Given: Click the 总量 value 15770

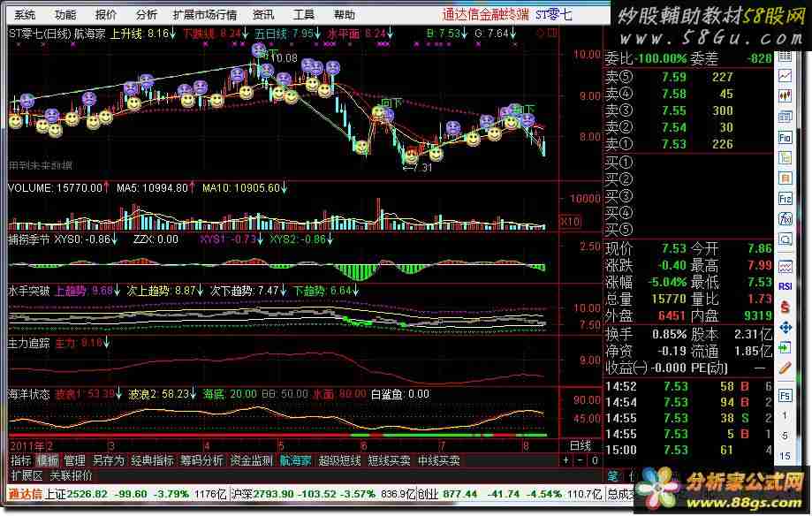Looking at the screenshot, I should click(669, 299).
